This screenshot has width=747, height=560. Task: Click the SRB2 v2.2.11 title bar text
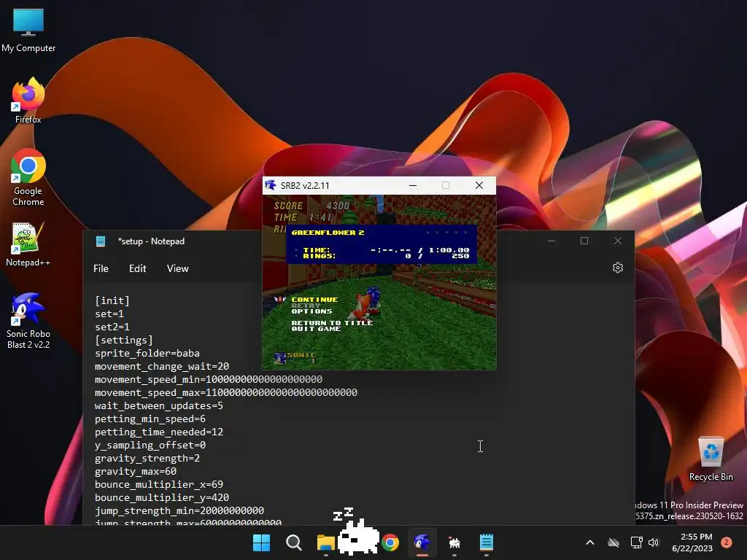click(x=305, y=185)
